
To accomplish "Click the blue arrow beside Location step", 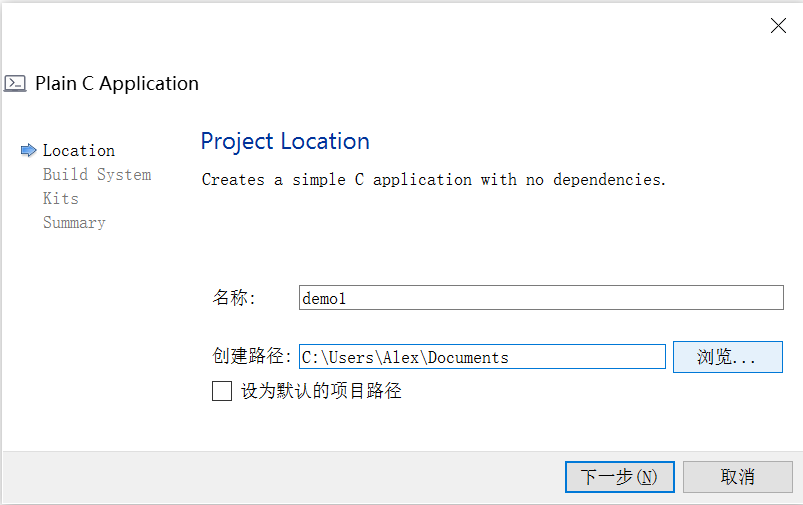I will coord(29,150).
